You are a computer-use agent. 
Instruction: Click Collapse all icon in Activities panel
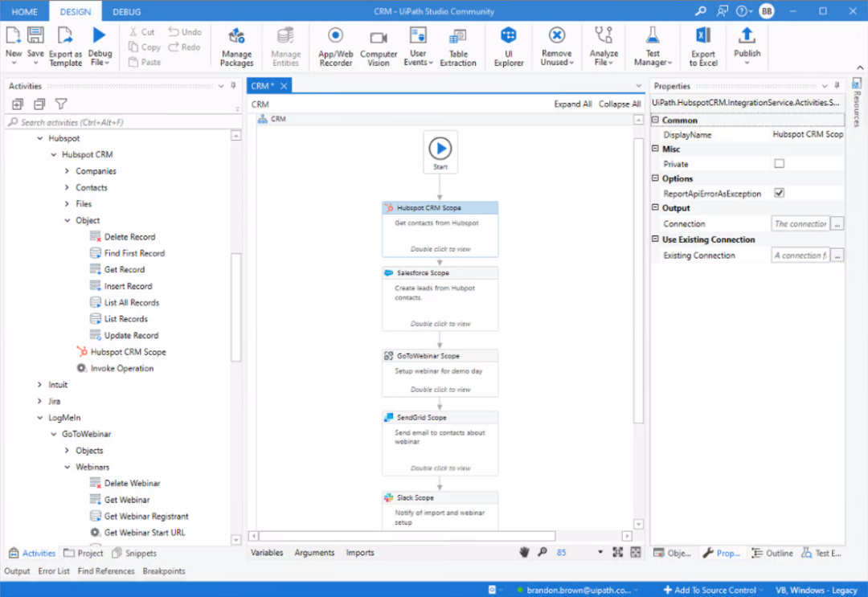pos(39,104)
